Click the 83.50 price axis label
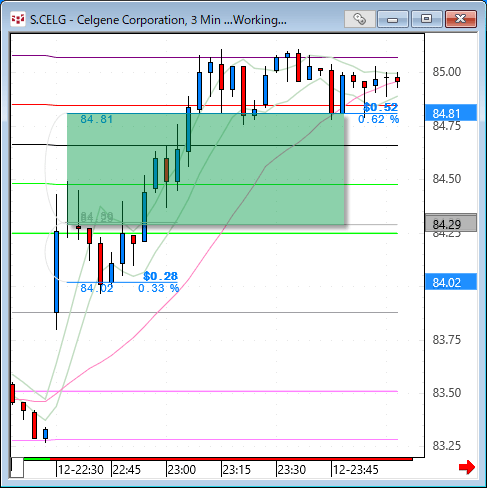The height and width of the screenshot is (488, 487). (x=447, y=393)
